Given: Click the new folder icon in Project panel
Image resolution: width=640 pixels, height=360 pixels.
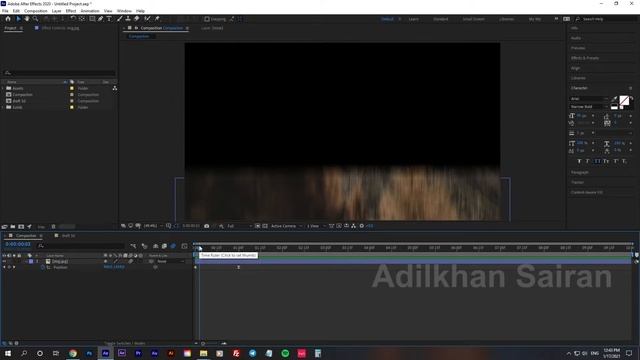Looking at the screenshot, I should [13, 227].
